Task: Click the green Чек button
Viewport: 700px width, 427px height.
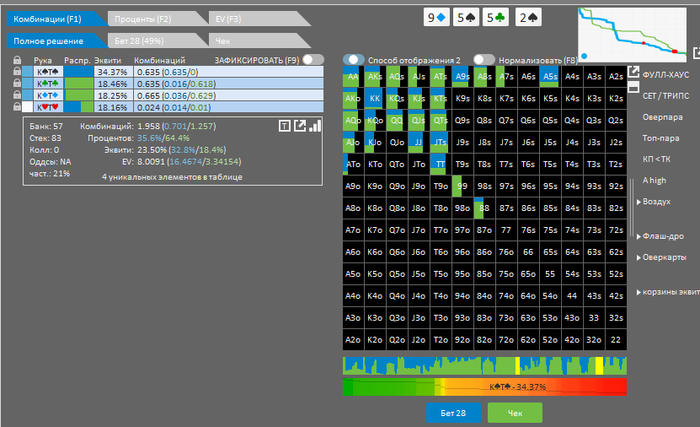Action: point(515,413)
